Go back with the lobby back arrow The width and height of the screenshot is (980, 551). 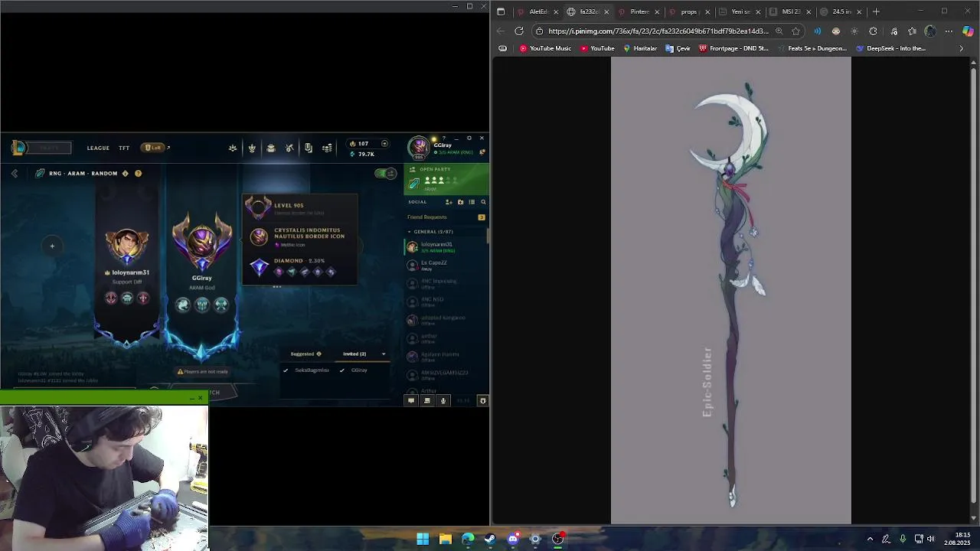pyautogui.click(x=15, y=174)
